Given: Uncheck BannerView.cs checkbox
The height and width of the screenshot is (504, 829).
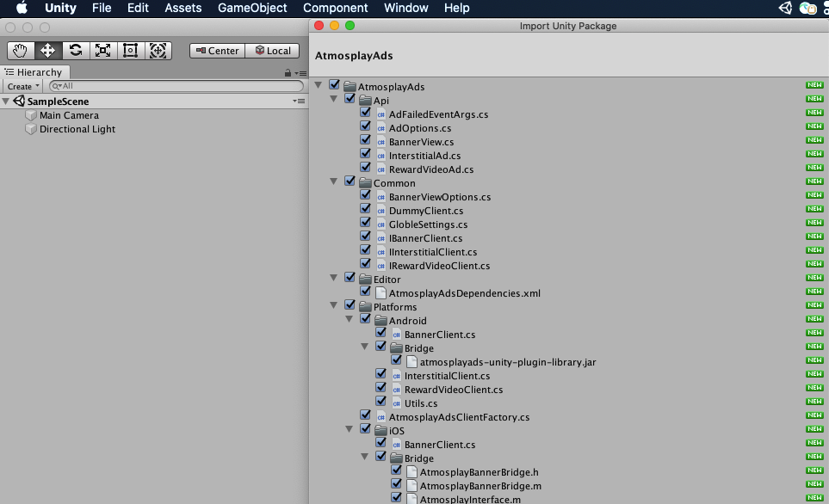Looking at the screenshot, I should tap(365, 139).
